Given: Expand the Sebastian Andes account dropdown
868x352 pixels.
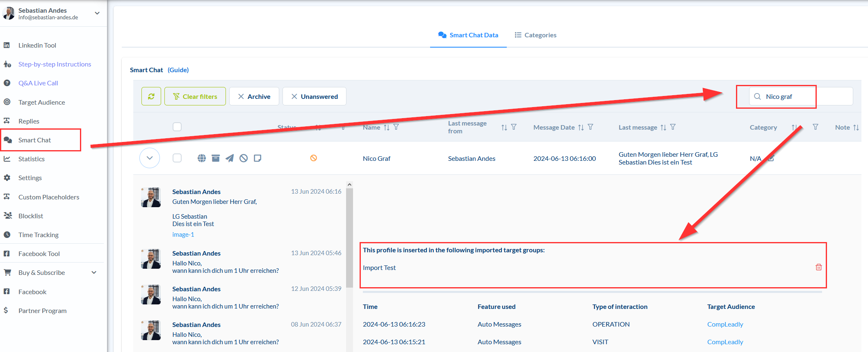Looking at the screenshot, I should tap(97, 13).
